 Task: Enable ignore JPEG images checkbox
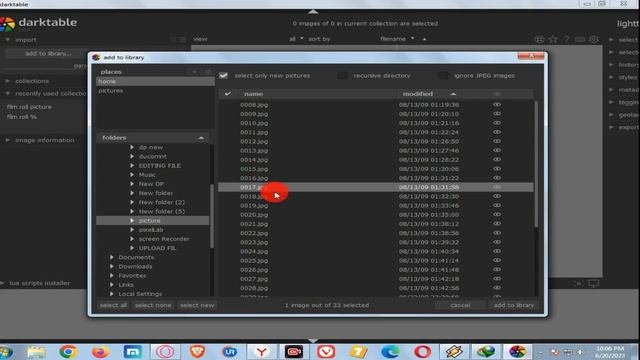443,76
